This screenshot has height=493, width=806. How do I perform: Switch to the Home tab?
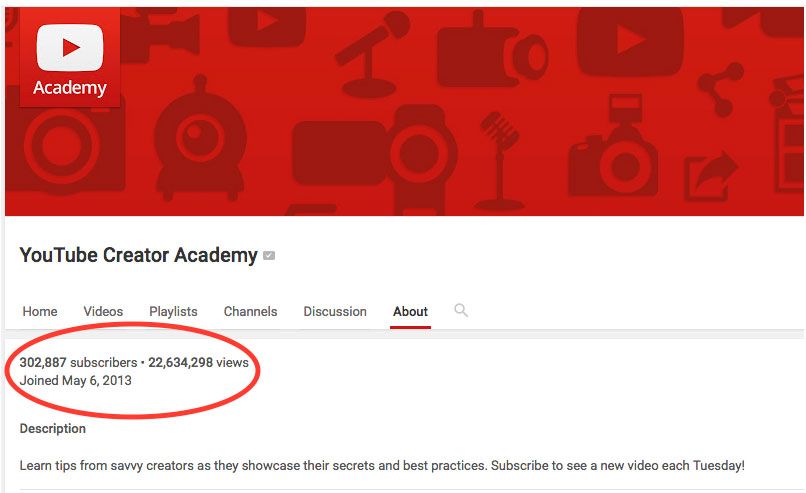coord(40,312)
